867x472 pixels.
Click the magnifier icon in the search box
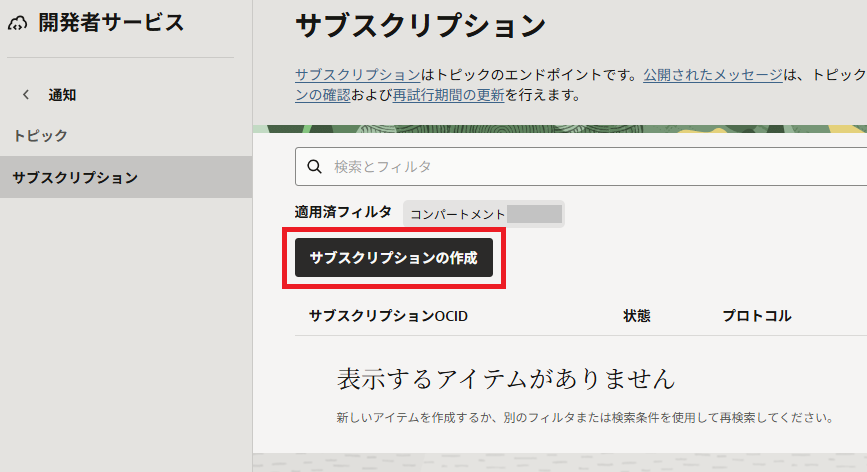314,166
